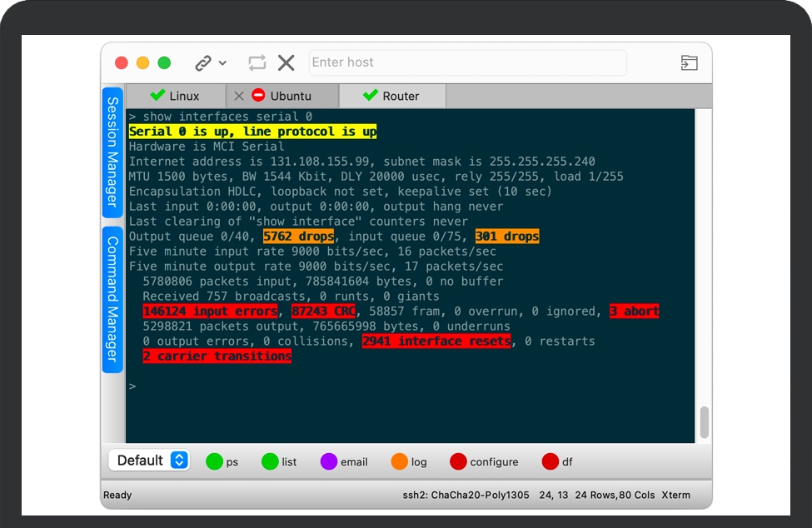Click the reconnect arrows icon

(257, 63)
